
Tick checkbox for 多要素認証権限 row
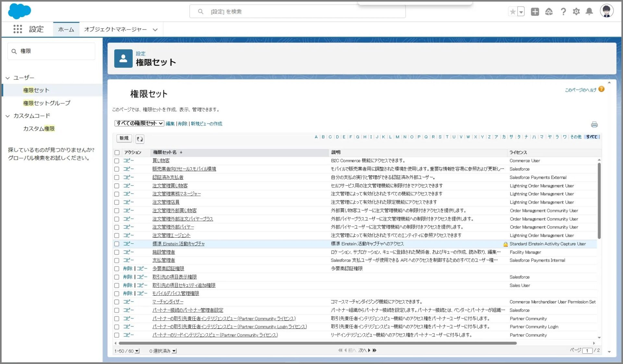point(117,269)
